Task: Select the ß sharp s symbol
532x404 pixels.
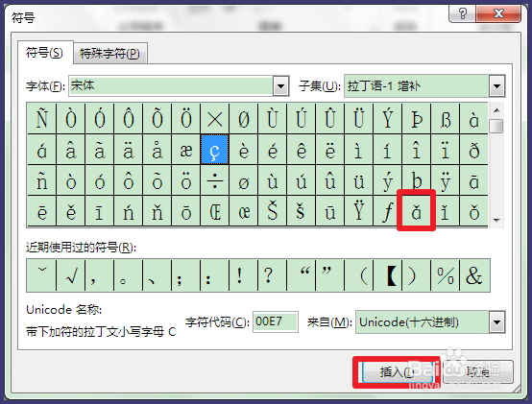Action: click(x=446, y=119)
